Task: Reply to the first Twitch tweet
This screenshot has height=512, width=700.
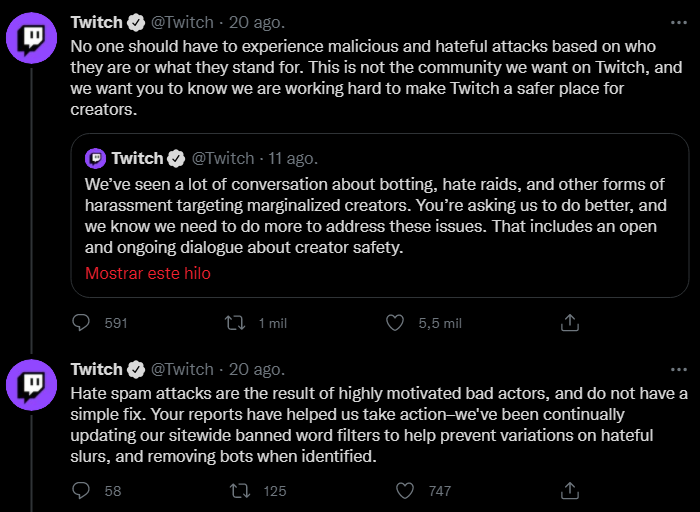Action: (83, 323)
